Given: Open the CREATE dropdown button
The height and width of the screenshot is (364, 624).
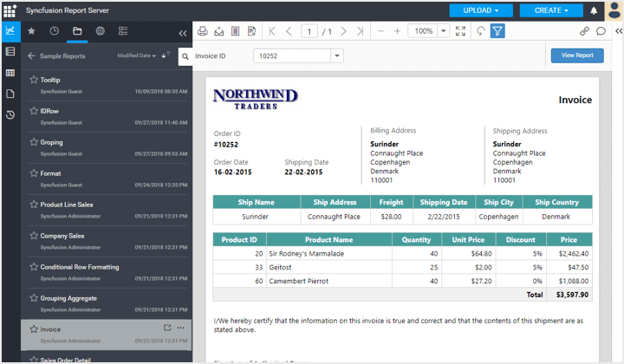Looking at the screenshot, I should click(x=551, y=10).
